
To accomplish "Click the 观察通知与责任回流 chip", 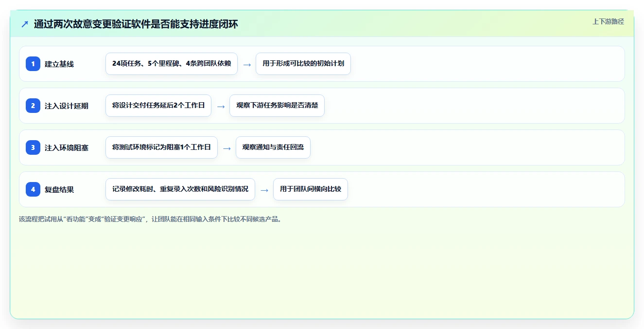I will click(x=273, y=147).
